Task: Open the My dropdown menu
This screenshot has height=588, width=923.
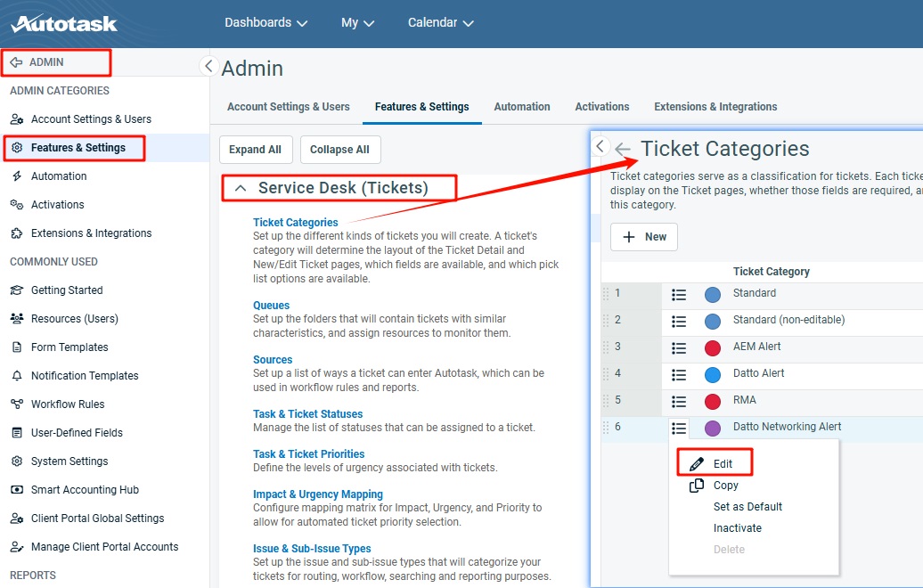Action: point(357,23)
